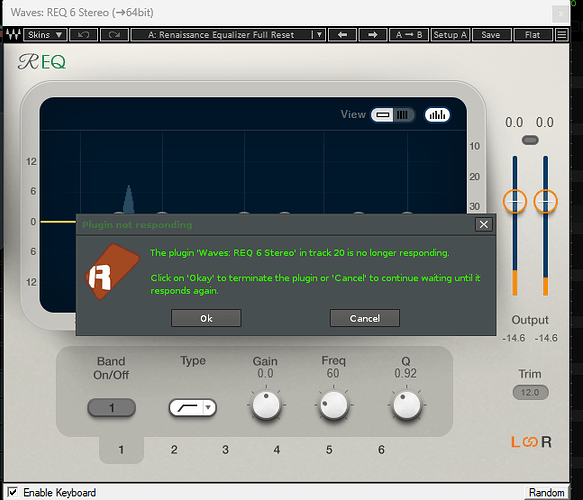
Task: Click Cancel to keep waiting
Action: 365,318
